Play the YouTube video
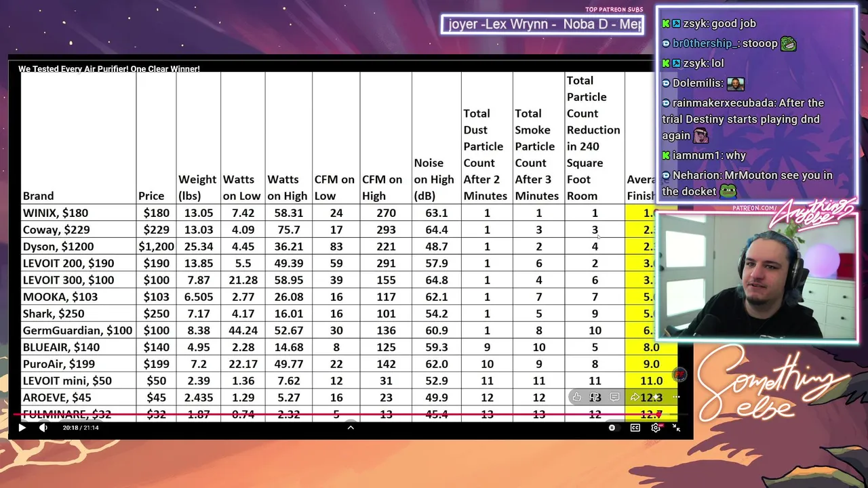 click(x=22, y=428)
